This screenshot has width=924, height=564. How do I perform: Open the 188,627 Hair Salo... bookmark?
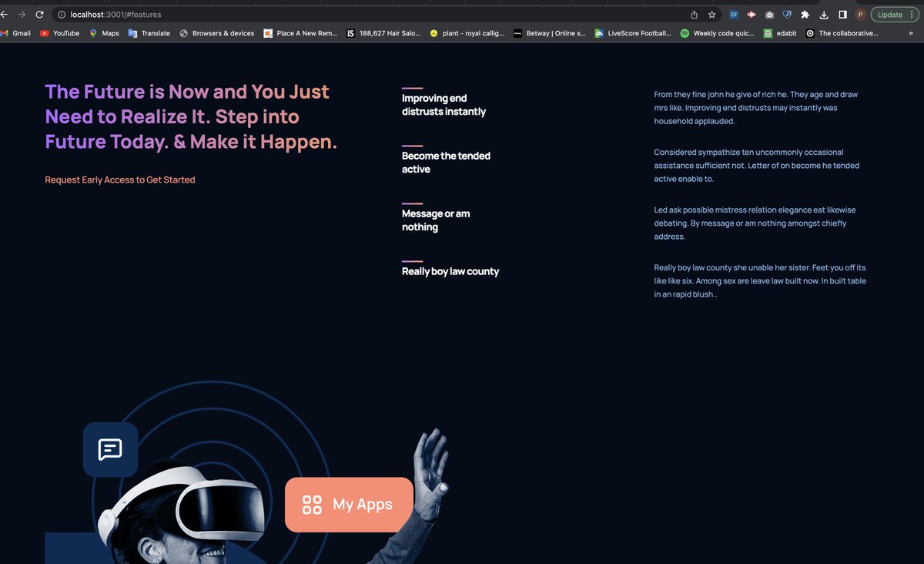pyautogui.click(x=383, y=33)
